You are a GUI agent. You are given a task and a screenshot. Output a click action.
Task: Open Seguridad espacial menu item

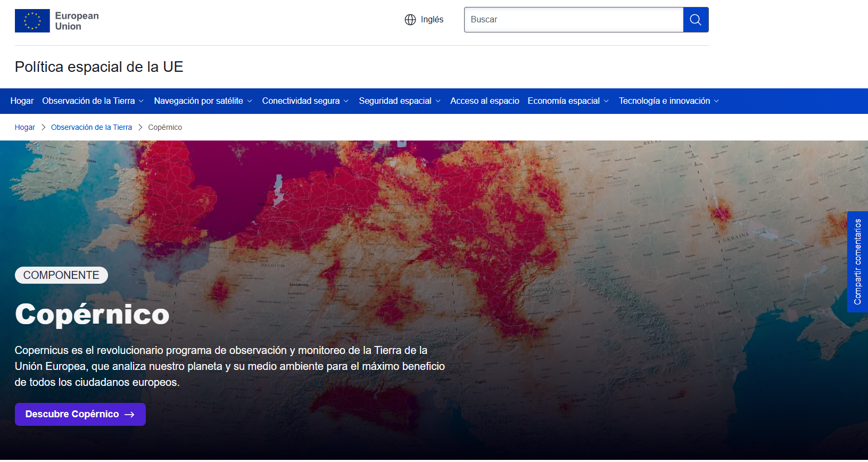click(x=395, y=101)
